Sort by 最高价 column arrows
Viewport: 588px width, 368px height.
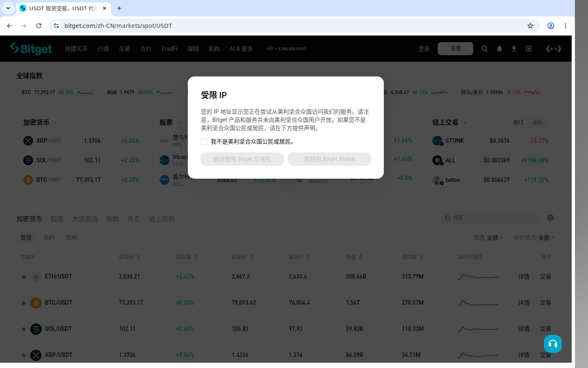click(252, 257)
